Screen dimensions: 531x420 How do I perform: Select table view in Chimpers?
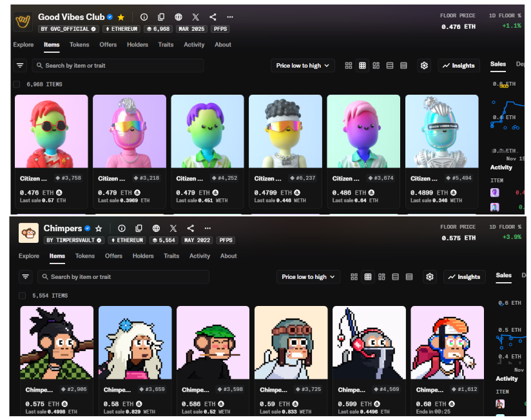[409, 277]
